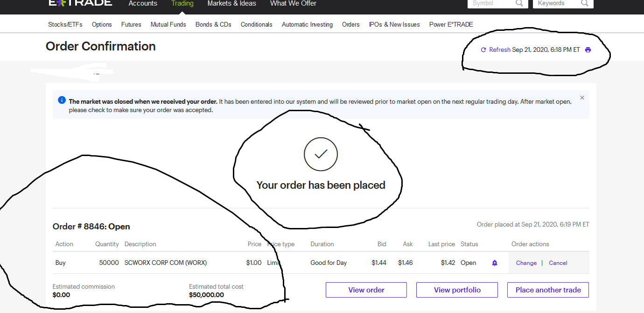Click the blue info icon in notice
The image size is (644, 313).
point(62,100)
